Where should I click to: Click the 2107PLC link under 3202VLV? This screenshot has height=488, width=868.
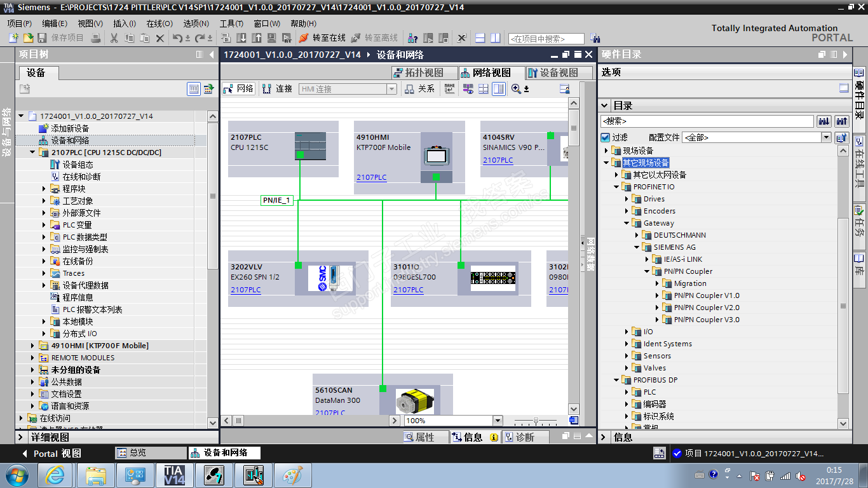point(245,290)
